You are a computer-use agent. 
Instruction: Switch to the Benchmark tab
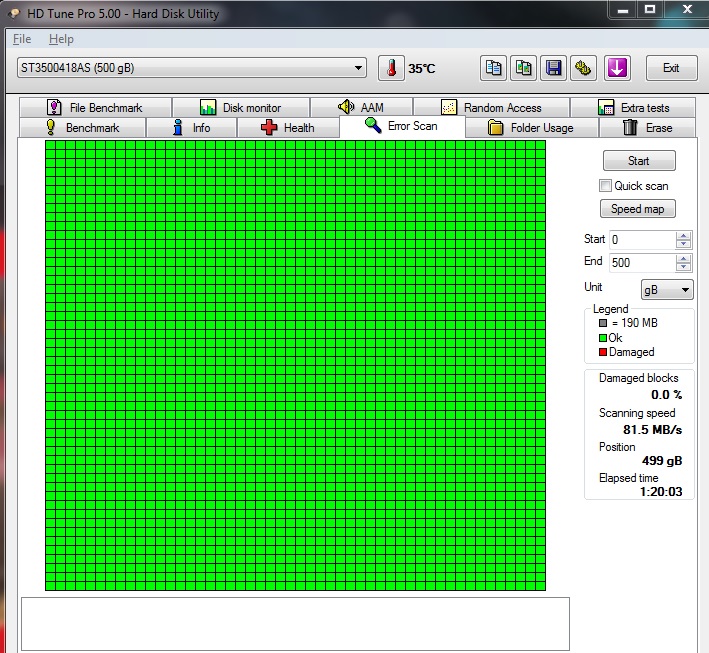click(x=82, y=128)
